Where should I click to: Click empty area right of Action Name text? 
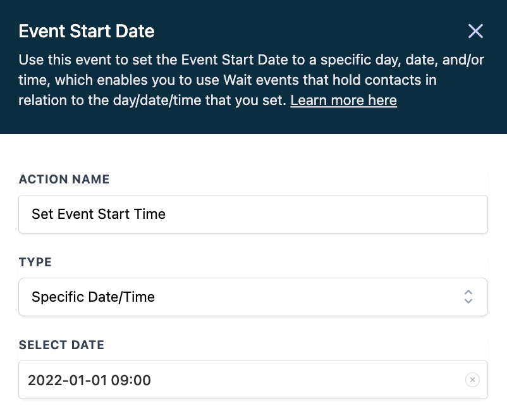(x=329, y=214)
